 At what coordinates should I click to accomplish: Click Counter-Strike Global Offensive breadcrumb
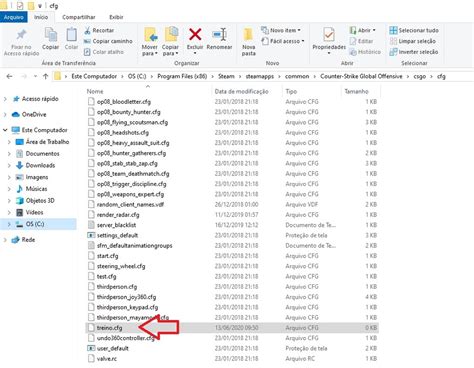tap(361, 76)
